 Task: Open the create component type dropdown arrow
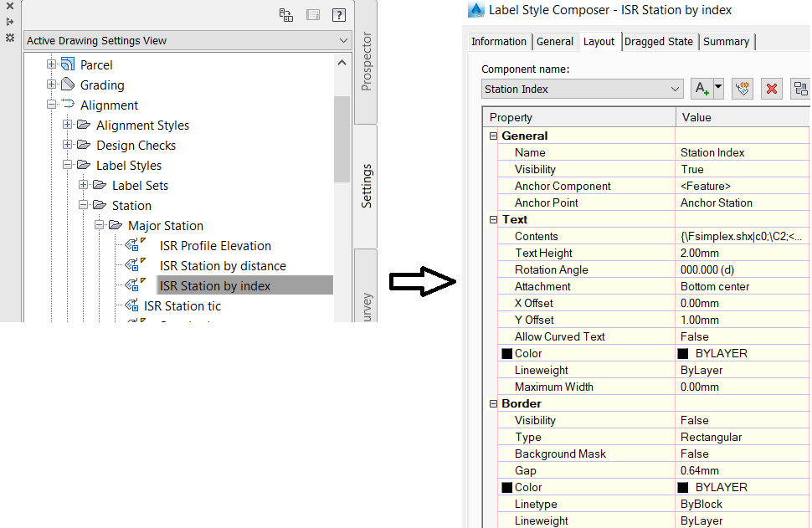pos(718,89)
